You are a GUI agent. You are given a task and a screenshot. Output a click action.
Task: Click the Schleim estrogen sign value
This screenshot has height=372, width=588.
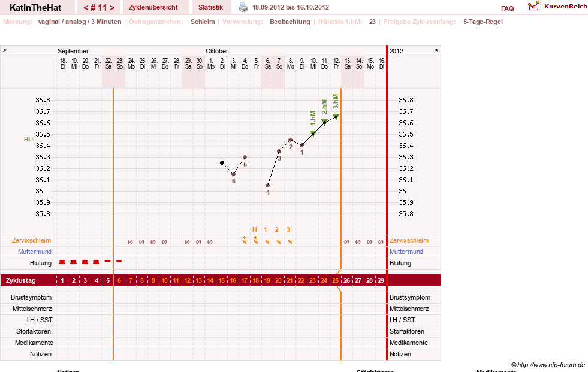pos(203,22)
